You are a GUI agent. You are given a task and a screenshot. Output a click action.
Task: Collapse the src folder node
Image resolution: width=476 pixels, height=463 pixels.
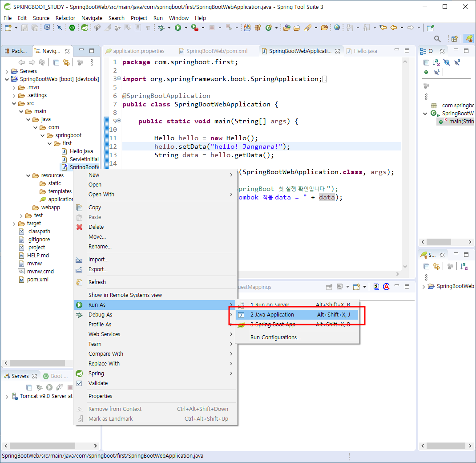[14, 104]
